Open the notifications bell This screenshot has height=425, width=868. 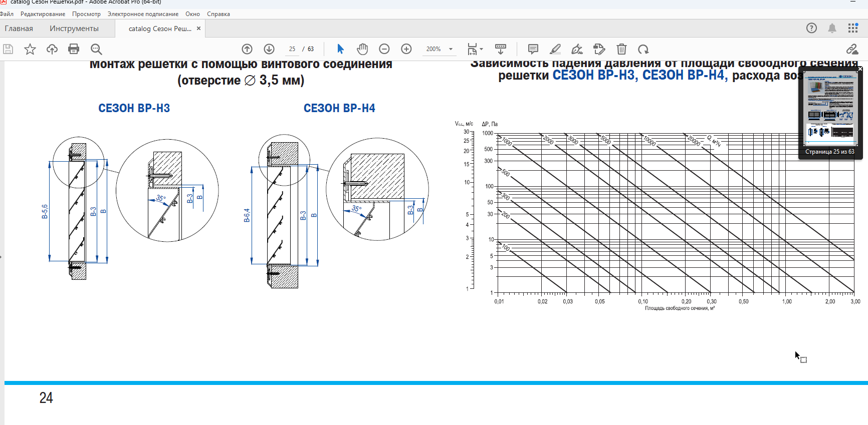pyautogui.click(x=832, y=28)
